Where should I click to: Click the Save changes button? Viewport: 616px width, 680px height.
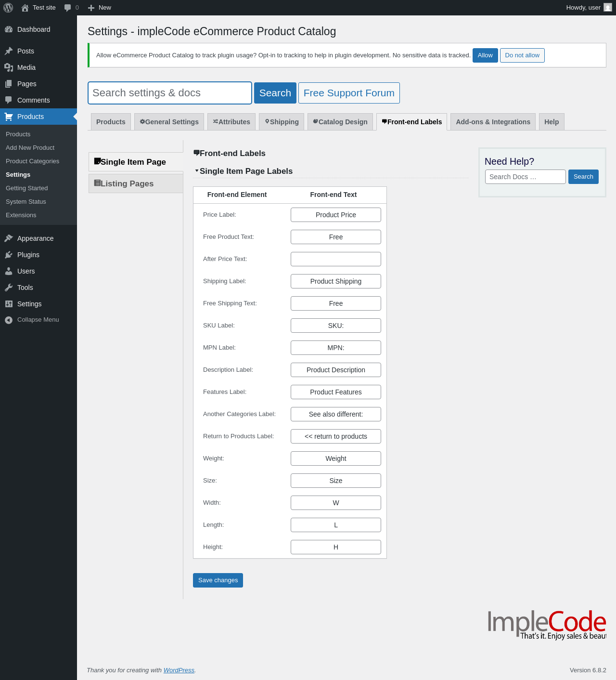click(218, 580)
